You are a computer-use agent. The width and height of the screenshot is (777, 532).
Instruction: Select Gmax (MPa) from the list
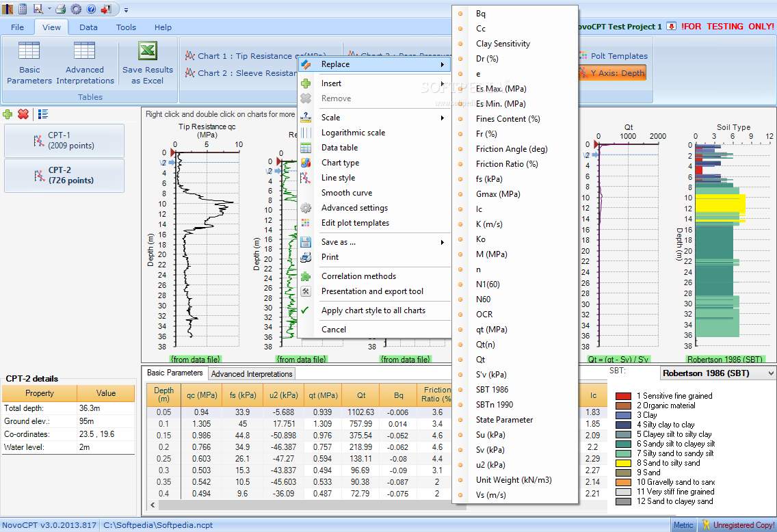pos(515,194)
